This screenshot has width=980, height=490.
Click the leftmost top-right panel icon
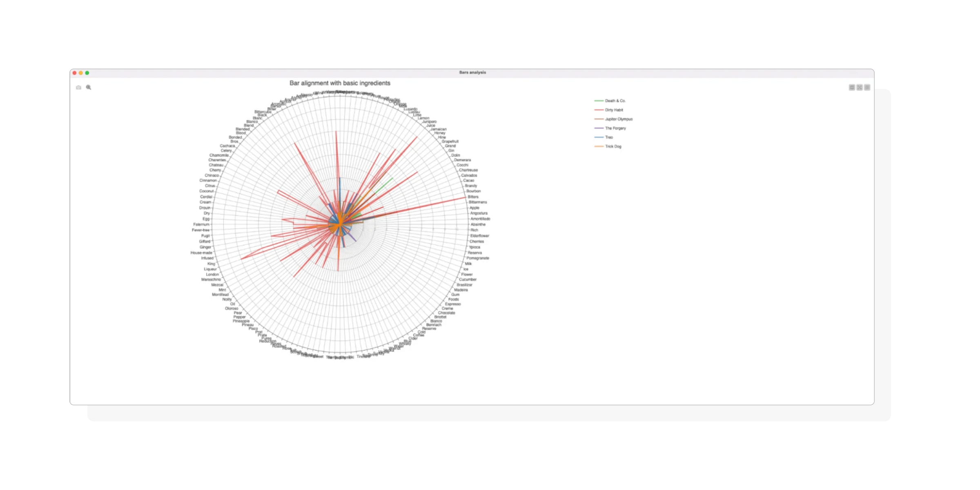pyautogui.click(x=852, y=87)
